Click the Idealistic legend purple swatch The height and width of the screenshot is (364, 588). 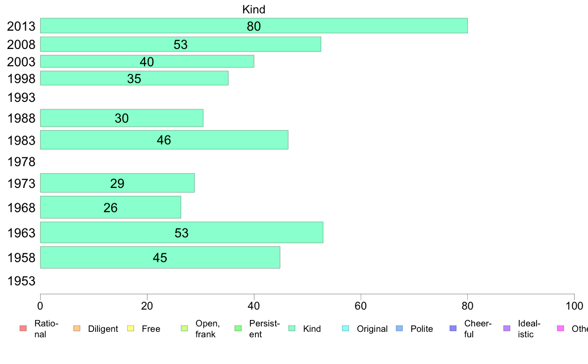click(x=507, y=328)
